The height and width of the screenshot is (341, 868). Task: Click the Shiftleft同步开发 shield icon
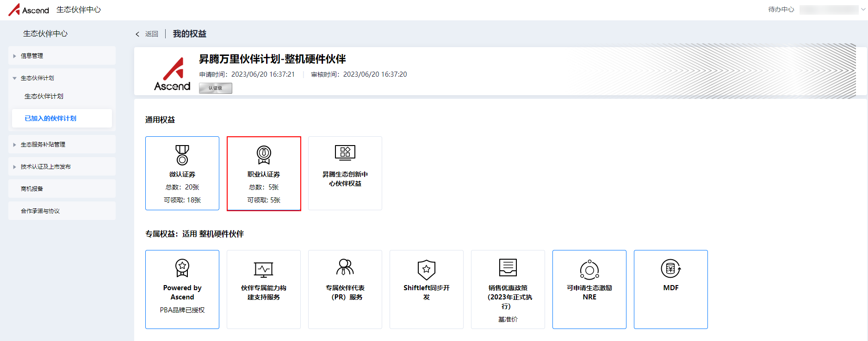tap(427, 269)
